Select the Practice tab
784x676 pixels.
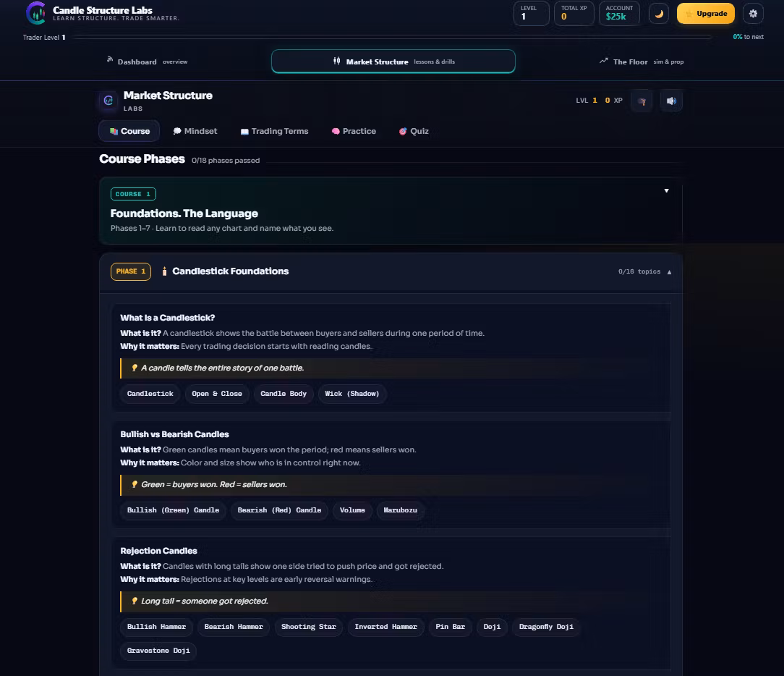point(354,131)
